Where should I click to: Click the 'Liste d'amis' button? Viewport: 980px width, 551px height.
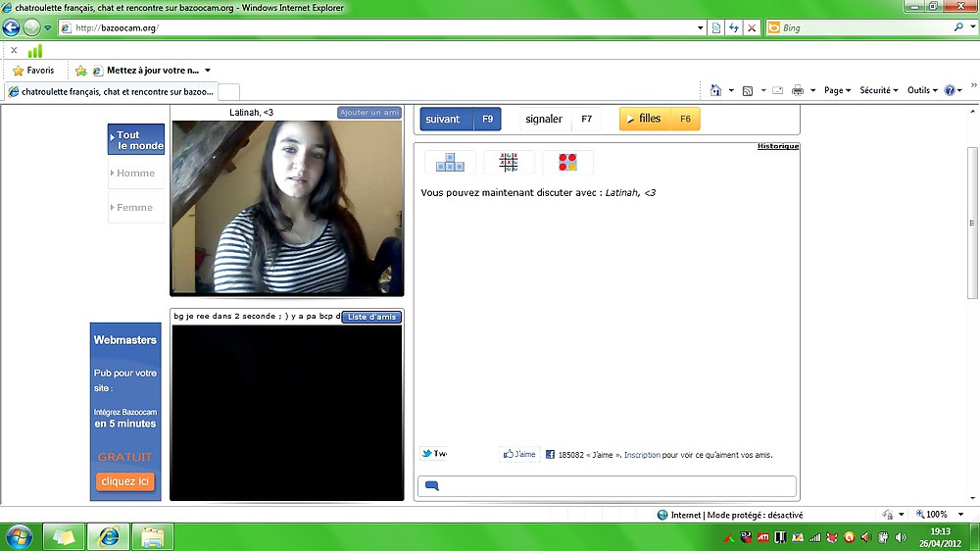point(371,317)
